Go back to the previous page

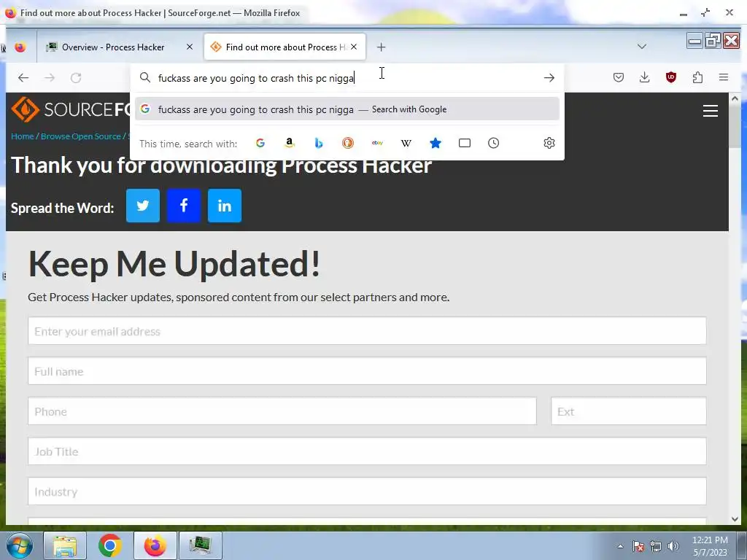pyautogui.click(x=23, y=77)
